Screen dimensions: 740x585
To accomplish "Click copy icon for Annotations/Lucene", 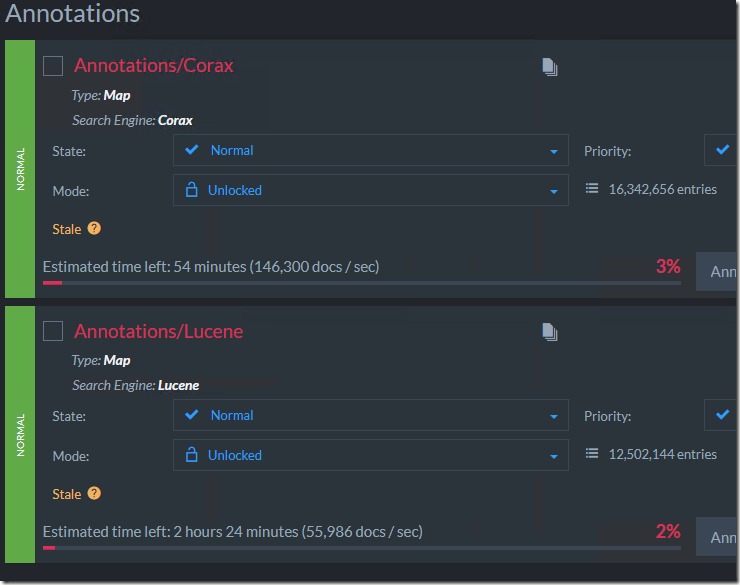I will click(x=550, y=332).
